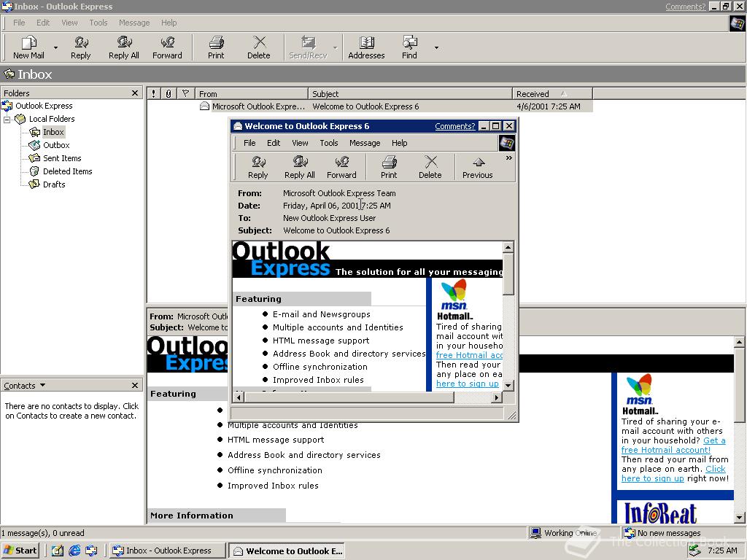This screenshot has width=747, height=560.
Task: Close the Folders pane
Action: tap(135, 93)
